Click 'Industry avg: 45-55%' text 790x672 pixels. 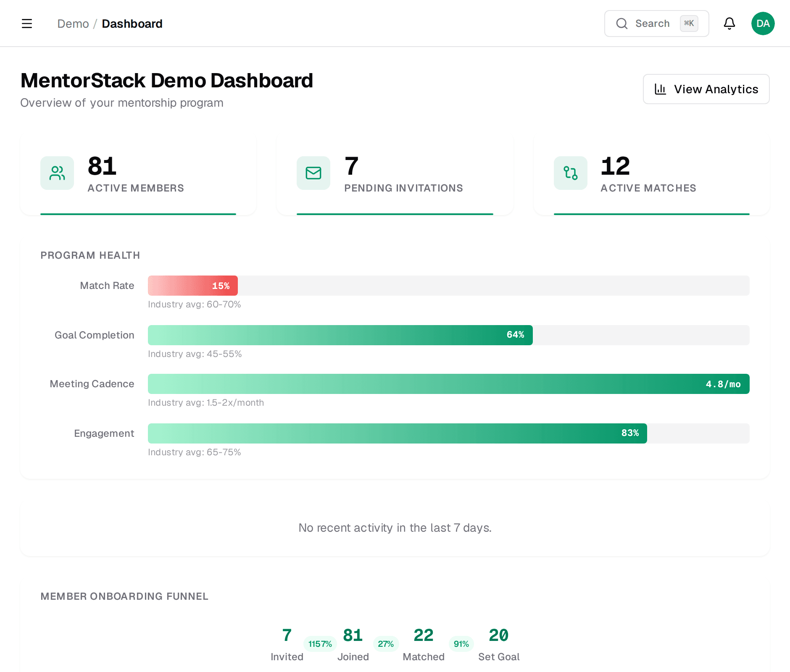click(195, 354)
